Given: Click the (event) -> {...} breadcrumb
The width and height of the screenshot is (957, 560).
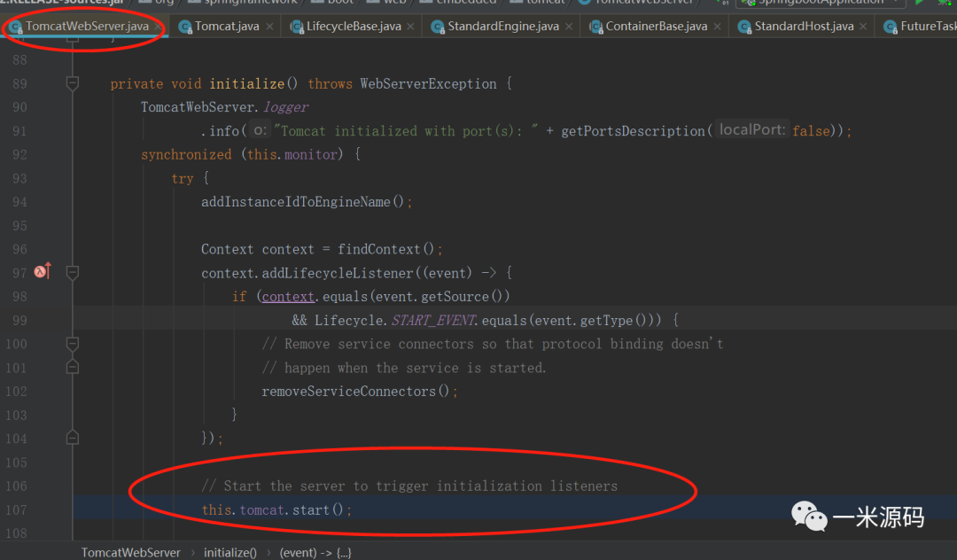Looking at the screenshot, I should tap(315, 552).
